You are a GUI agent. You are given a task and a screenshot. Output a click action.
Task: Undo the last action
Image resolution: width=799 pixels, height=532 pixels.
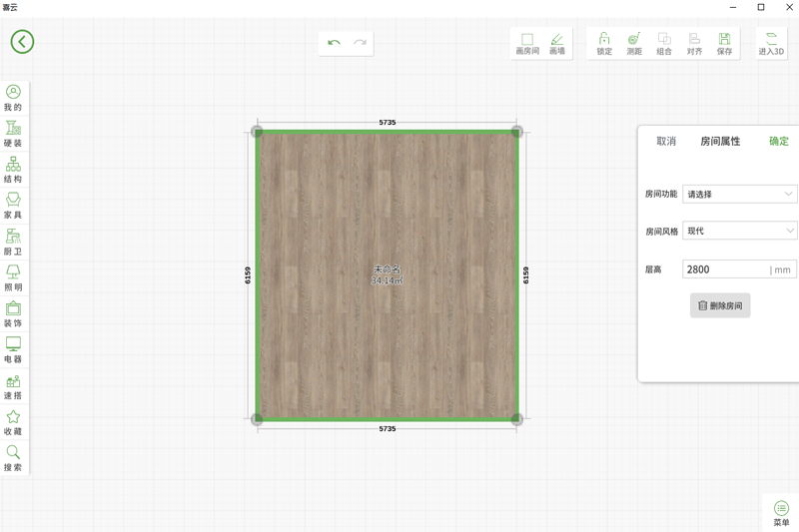pyautogui.click(x=334, y=43)
